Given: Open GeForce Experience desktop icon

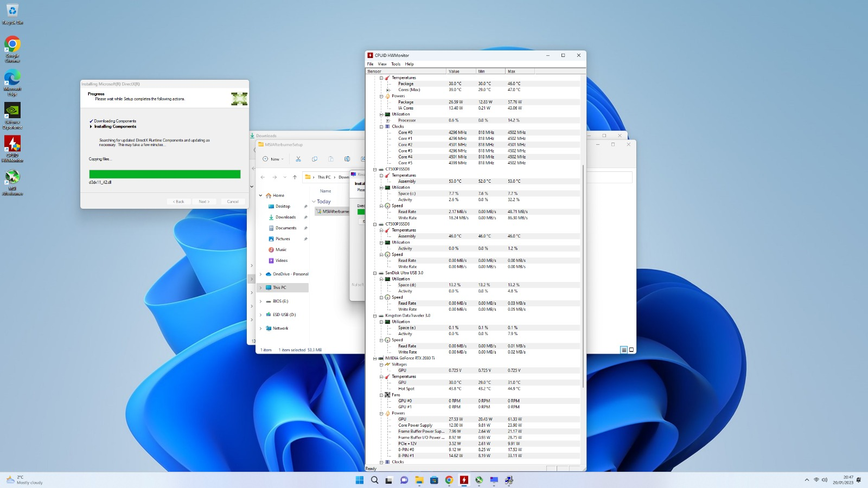Looking at the screenshot, I should pos(12,115).
